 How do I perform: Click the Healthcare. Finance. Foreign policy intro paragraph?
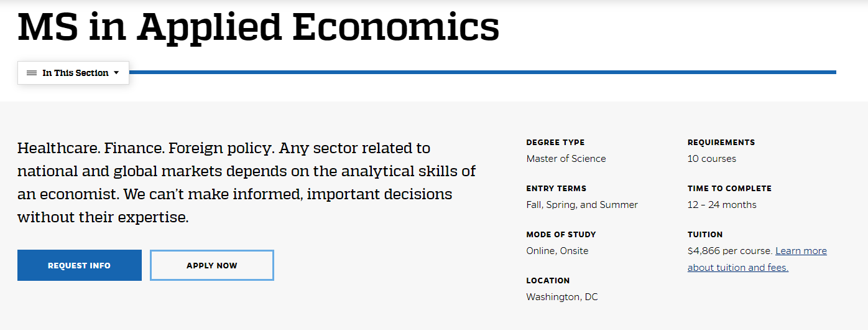(247, 182)
